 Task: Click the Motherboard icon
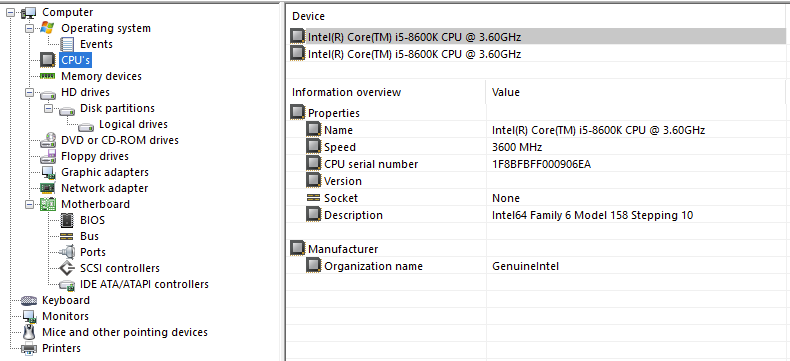(48, 204)
